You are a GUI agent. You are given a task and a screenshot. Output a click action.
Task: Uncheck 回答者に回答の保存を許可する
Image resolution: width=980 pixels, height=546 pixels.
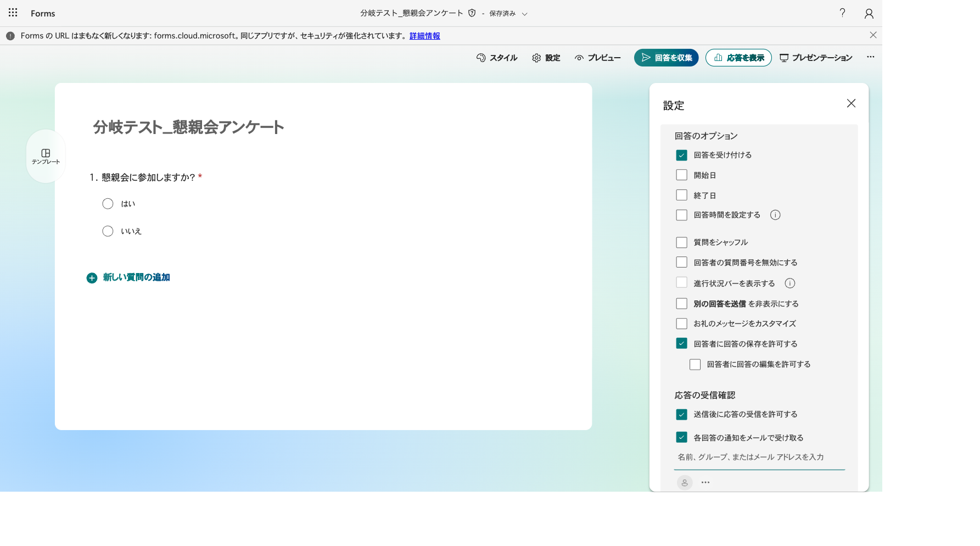tap(681, 343)
